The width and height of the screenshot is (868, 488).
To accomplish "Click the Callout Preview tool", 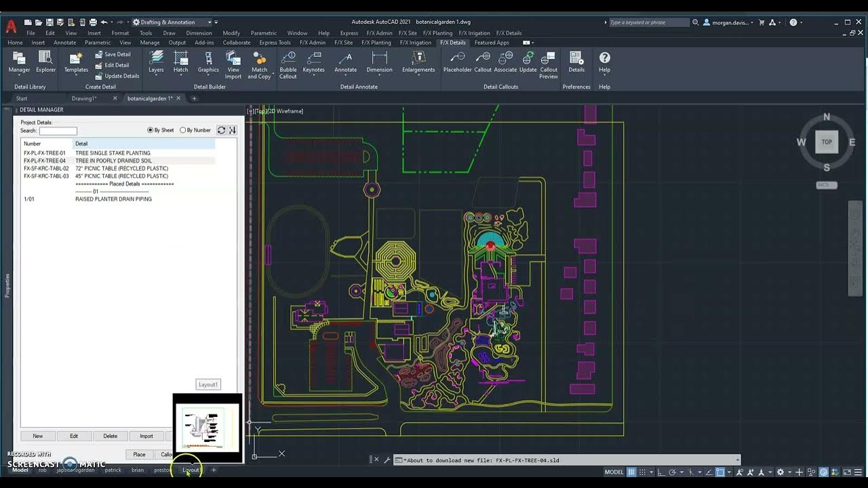I will tap(549, 65).
